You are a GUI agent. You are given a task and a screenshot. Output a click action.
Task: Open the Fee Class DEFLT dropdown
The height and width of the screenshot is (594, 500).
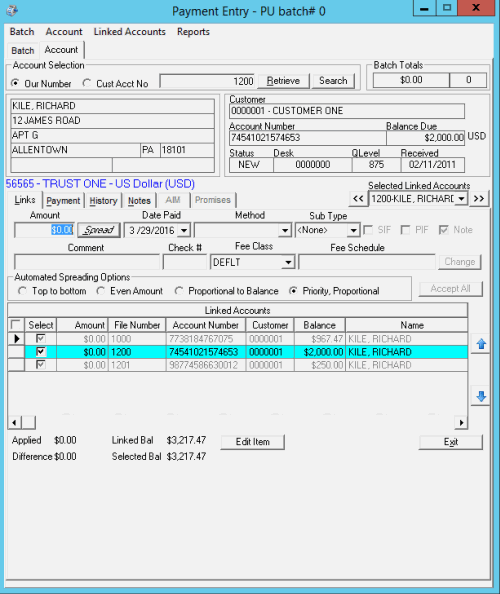288,262
